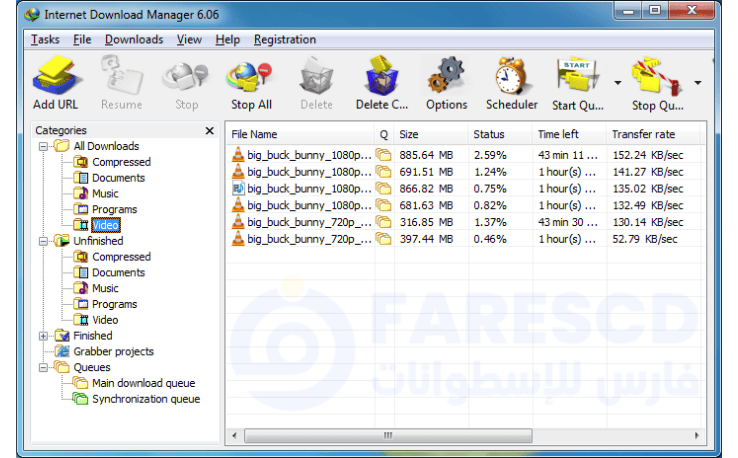Sort by Status column header

(500, 135)
